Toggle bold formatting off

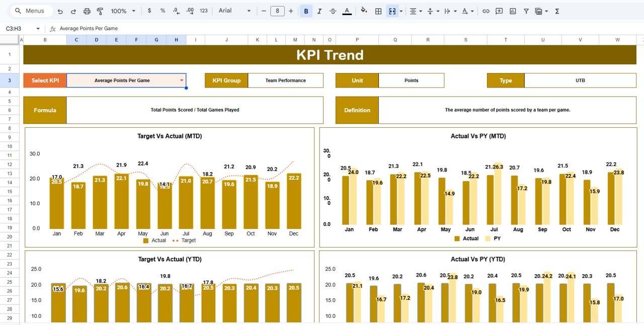tap(306, 11)
